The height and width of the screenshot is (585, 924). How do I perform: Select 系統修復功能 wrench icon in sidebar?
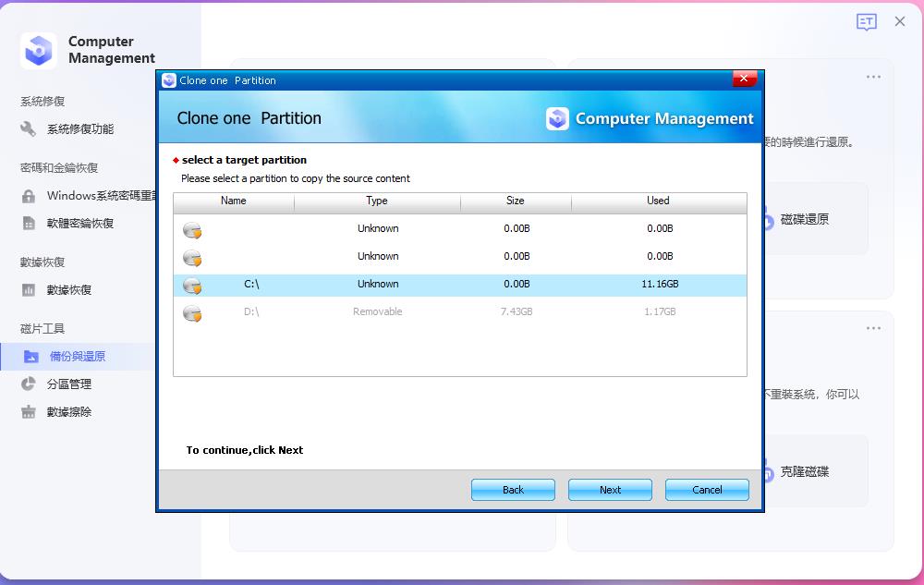click(28, 129)
